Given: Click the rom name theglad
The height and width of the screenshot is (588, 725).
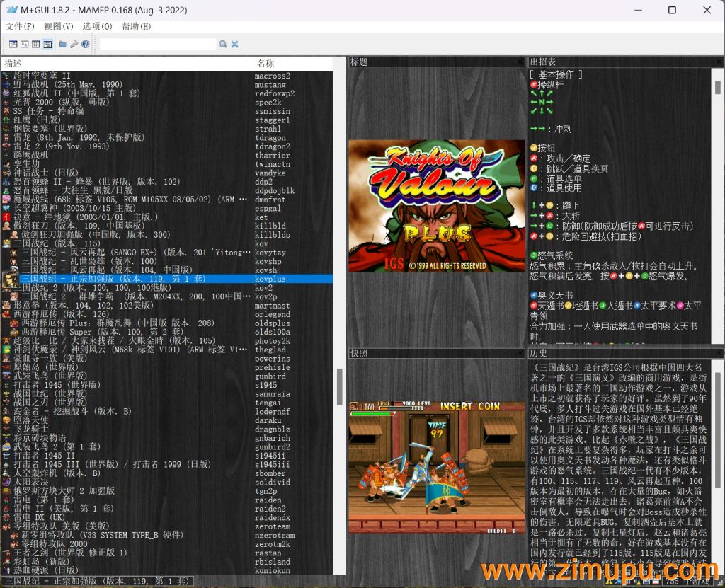Looking at the screenshot, I should pos(270,350).
